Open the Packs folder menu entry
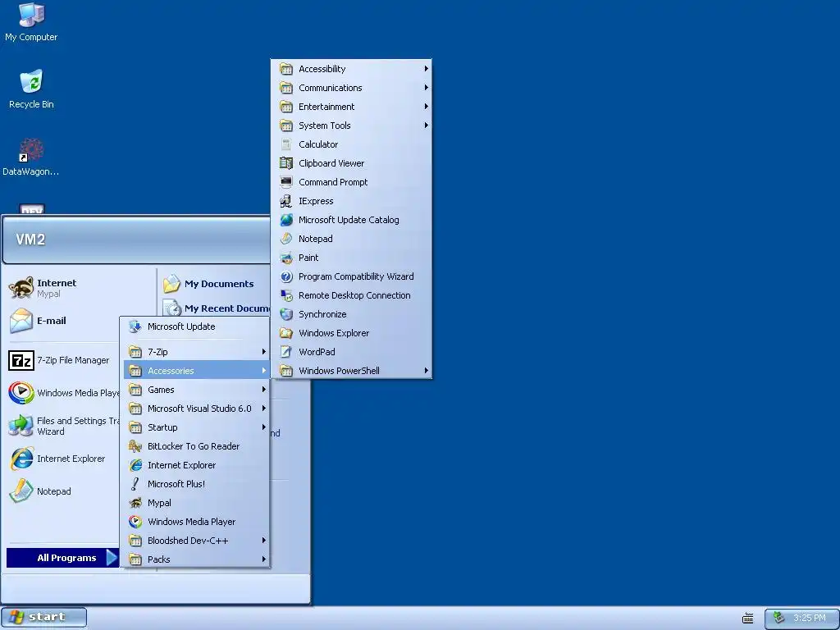Image resolution: width=840 pixels, height=630 pixels. click(x=196, y=559)
